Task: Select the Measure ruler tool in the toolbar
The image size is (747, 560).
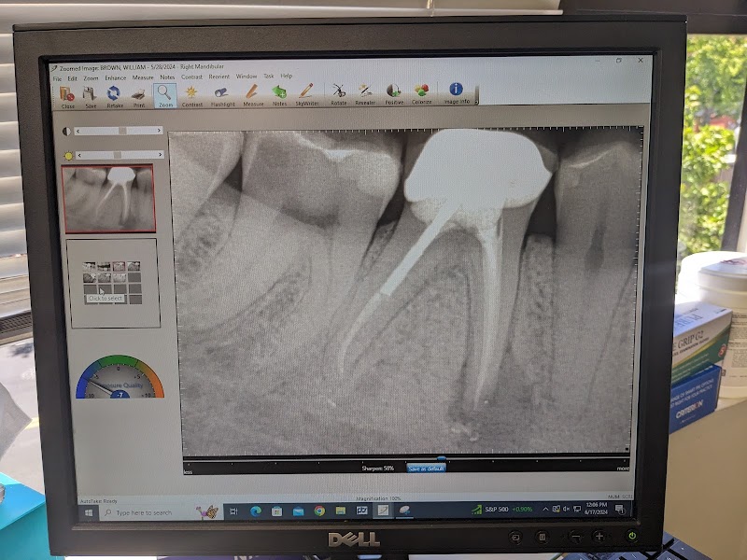Action: pos(253,95)
